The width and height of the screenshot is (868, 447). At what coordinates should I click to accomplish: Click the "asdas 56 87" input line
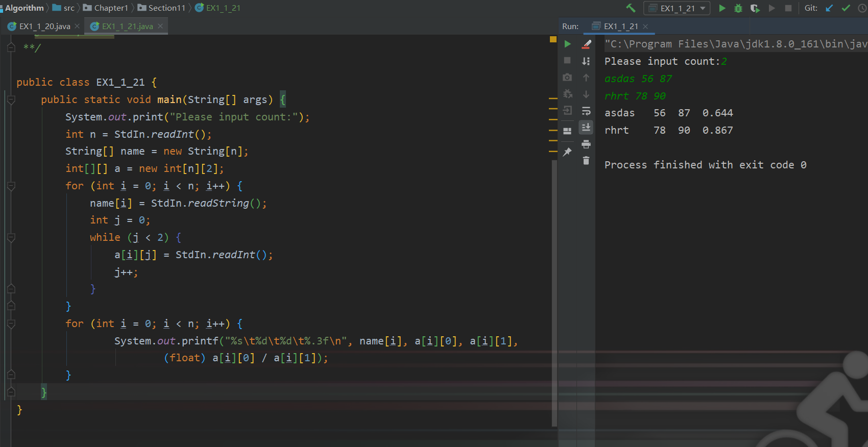[x=638, y=79]
